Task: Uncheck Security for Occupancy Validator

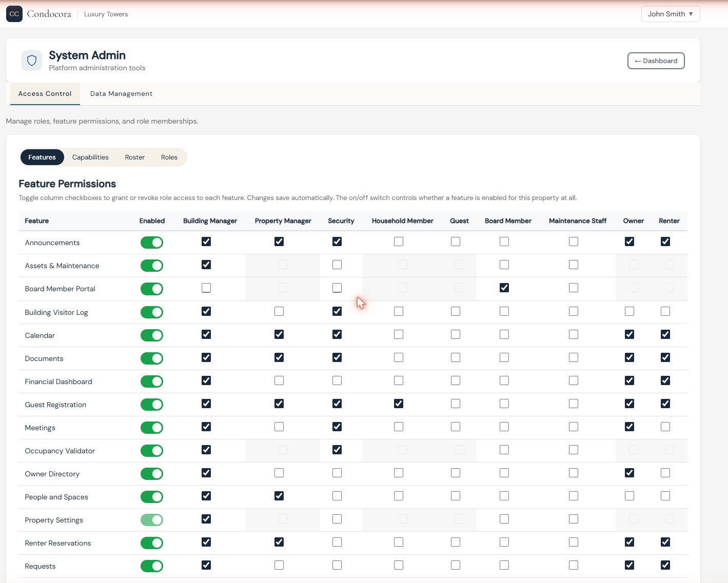Action: [337, 450]
